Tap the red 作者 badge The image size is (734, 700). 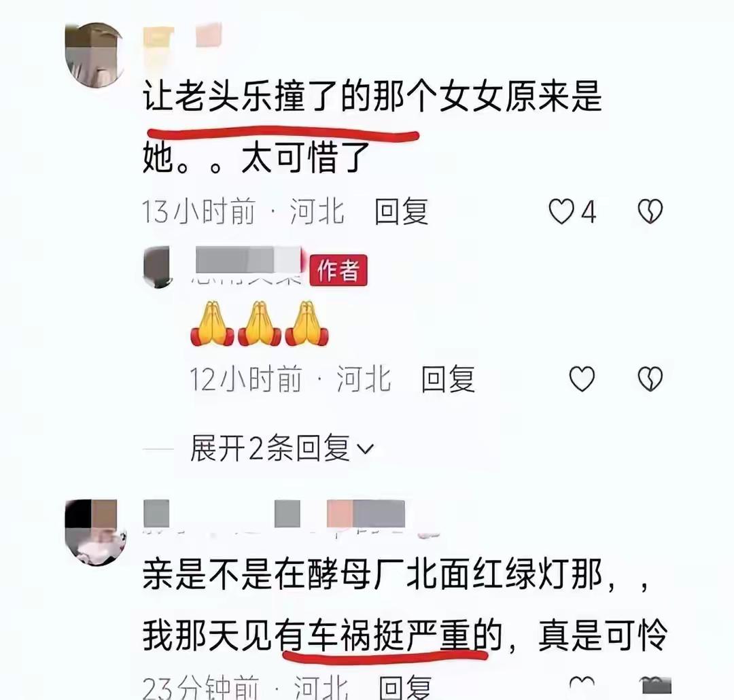[338, 270]
